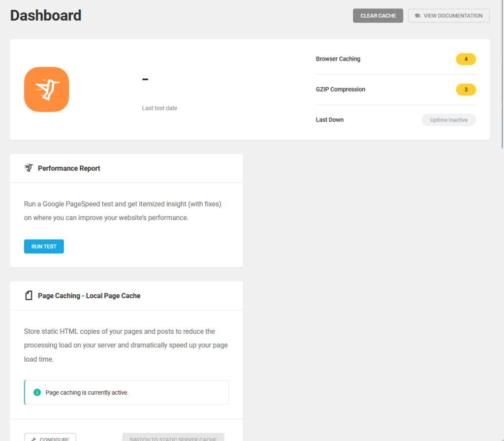Click the CLEAR CACHE button

coord(378,16)
